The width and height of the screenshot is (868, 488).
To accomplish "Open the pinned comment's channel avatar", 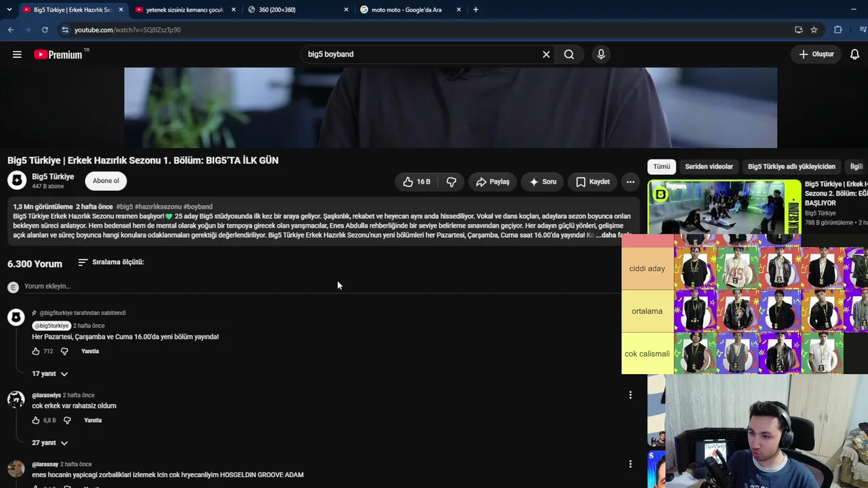I will pos(16,317).
